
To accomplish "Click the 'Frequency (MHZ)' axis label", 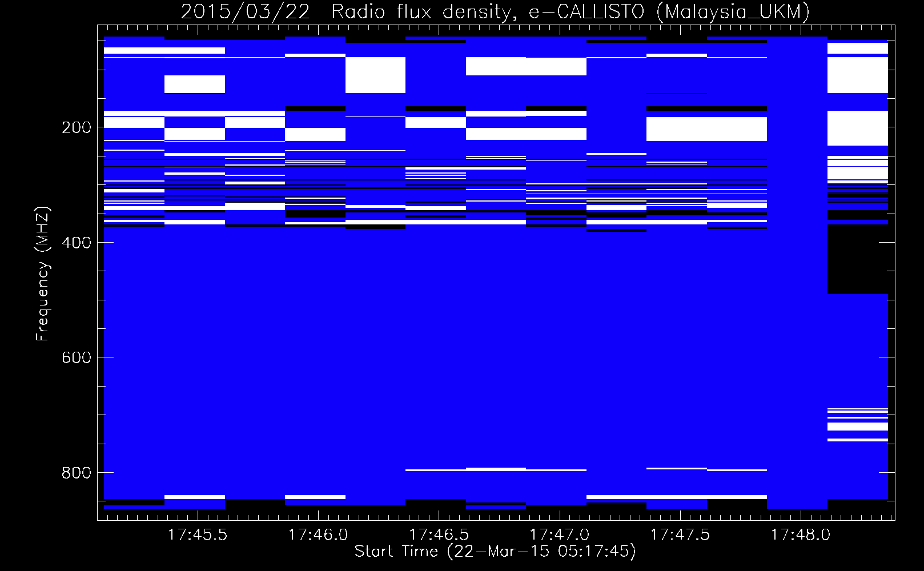I will point(43,274).
